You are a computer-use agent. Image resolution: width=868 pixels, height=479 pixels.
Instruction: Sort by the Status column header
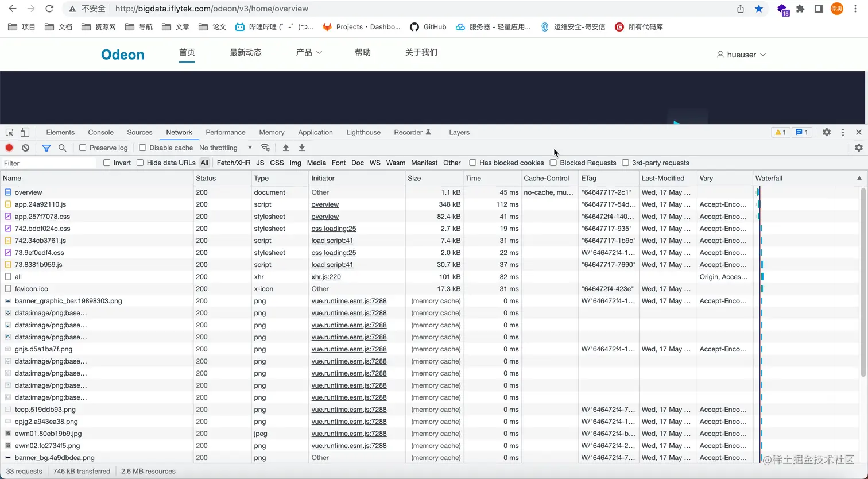pyautogui.click(x=222, y=178)
